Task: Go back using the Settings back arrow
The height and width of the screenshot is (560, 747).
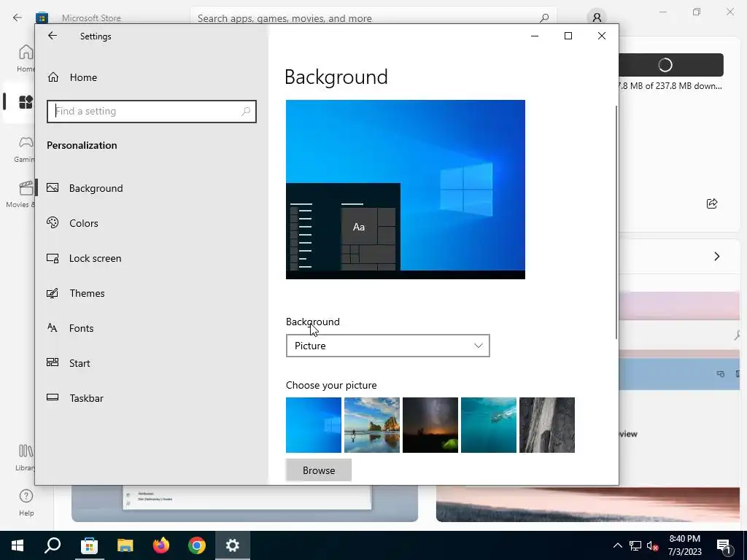Action: tap(53, 36)
